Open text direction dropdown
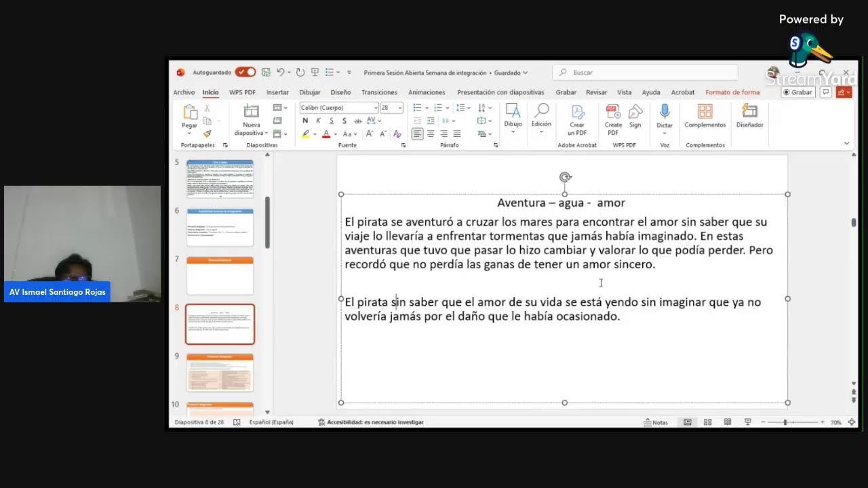Image resolution: width=868 pixels, height=488 pixels. point(484,108)
